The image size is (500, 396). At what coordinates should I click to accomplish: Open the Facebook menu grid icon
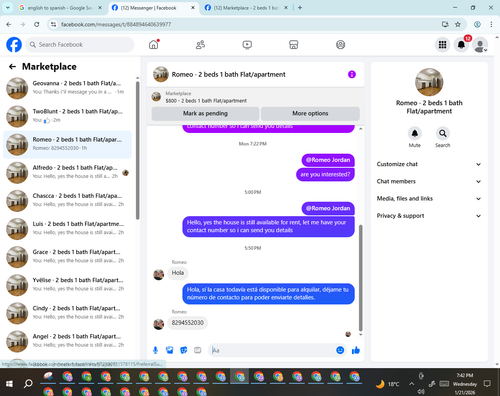442,45
